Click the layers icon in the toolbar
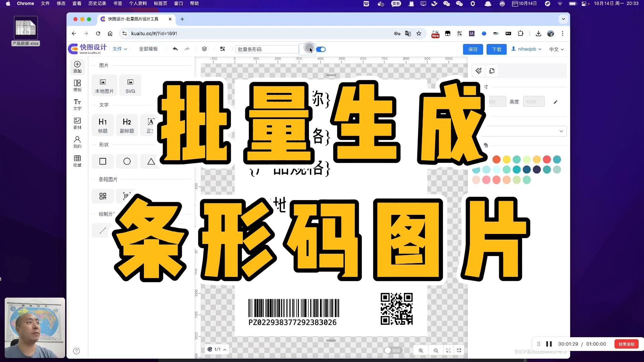This screenshot has height=362, width=644. click(204, 49)
